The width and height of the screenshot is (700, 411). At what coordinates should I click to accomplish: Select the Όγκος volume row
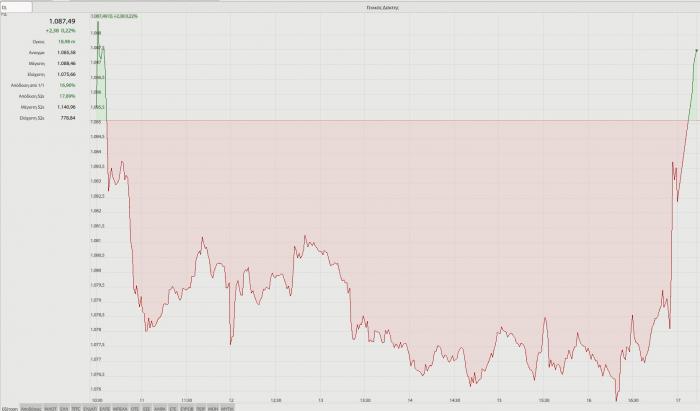[x=44, y=42]
